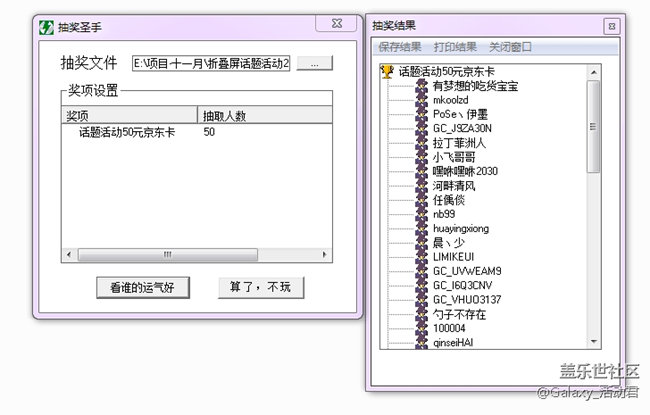Viewport: 650px width, 415px height.
Task: Click the winner icon next to huayingxiong
Action: click(x=422, y=228)
